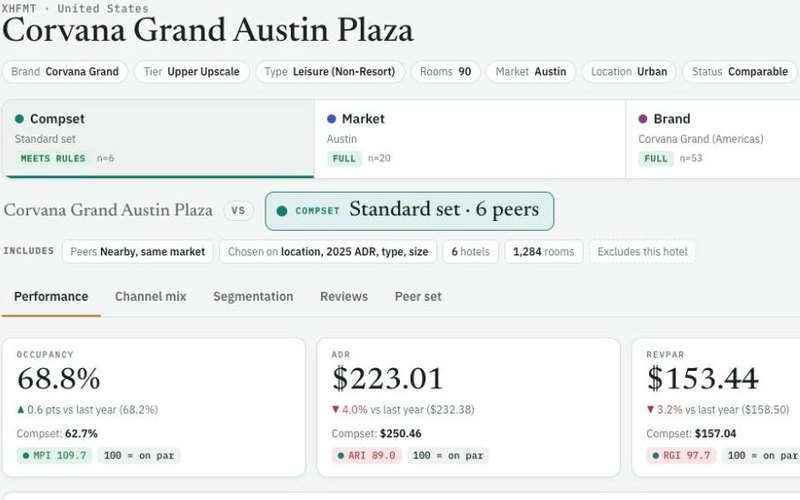Screen dimensions: 800x500
Task: Click the Excludes this hotel chip
Action: point(642,252)
